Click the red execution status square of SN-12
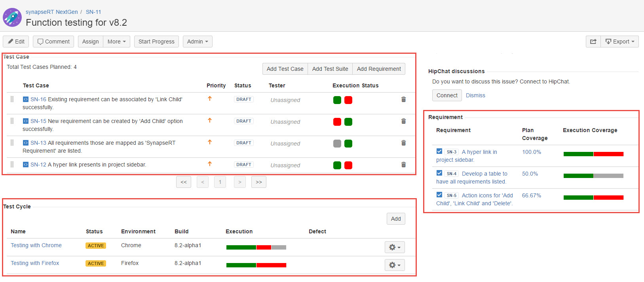The width and height of the screenshot is (644, 282). tap(348, 165)
